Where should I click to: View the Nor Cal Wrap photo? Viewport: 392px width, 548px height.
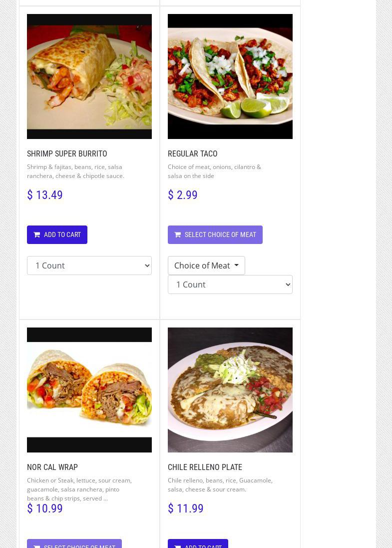[x=89, y=390]
